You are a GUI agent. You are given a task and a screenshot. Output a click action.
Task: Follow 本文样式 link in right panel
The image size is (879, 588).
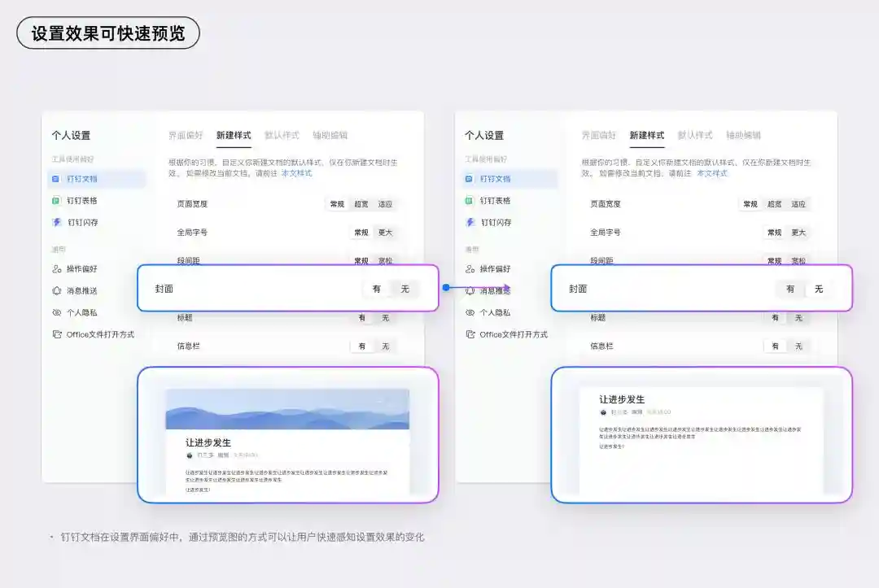(x=712, y=173)
